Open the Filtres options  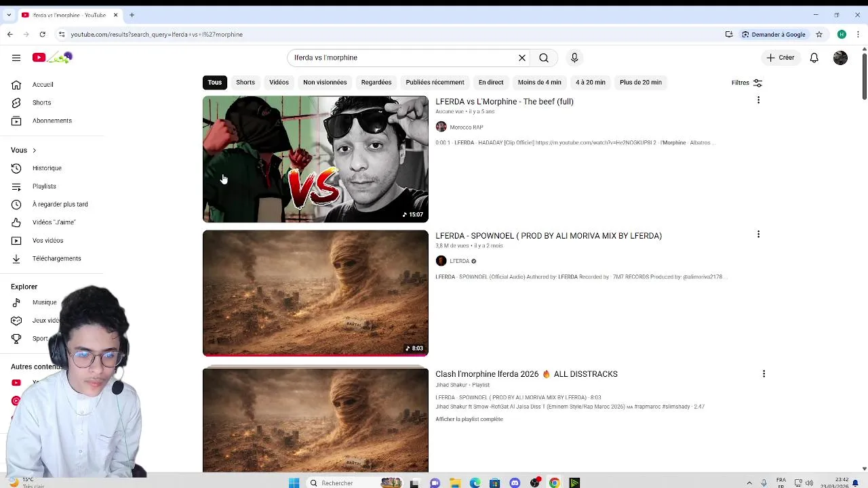[x=747, y=83]
